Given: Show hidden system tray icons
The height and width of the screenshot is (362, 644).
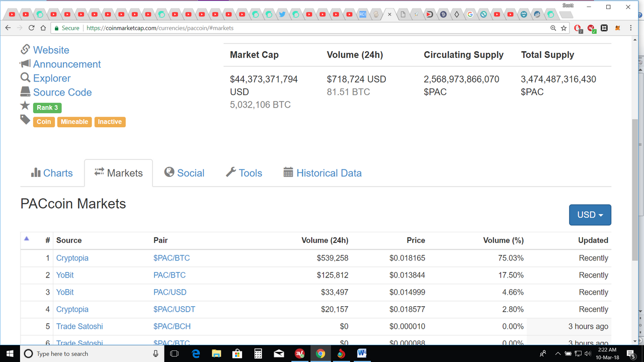Looking at the screenshot, I should (x=557, y=353).
